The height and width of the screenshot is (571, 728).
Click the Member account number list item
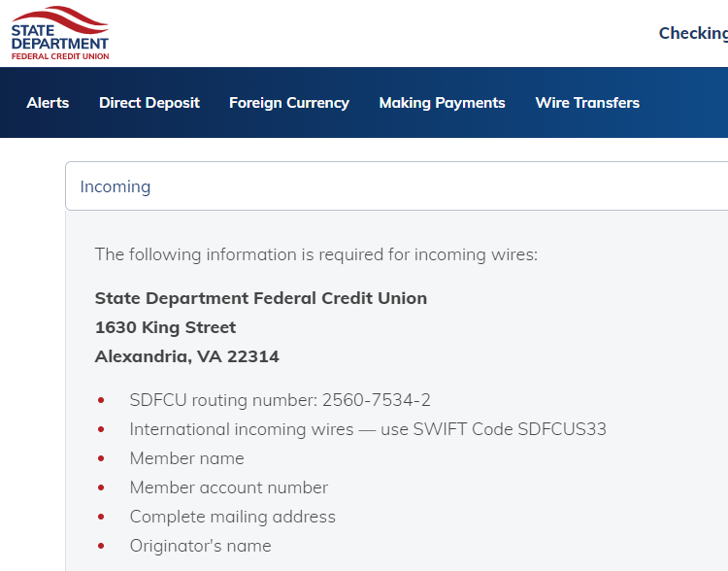(229, 487)
